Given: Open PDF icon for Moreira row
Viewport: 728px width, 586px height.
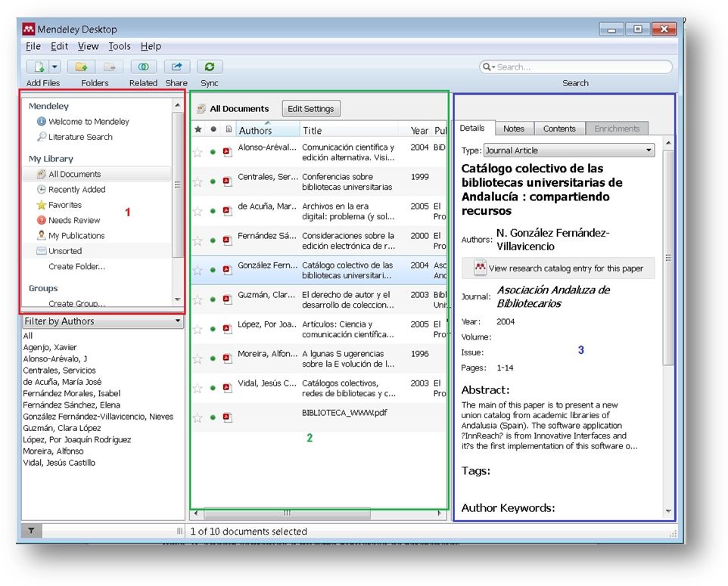Looking at the screenshot, I should pyautogui.click(x=227, y=358).
